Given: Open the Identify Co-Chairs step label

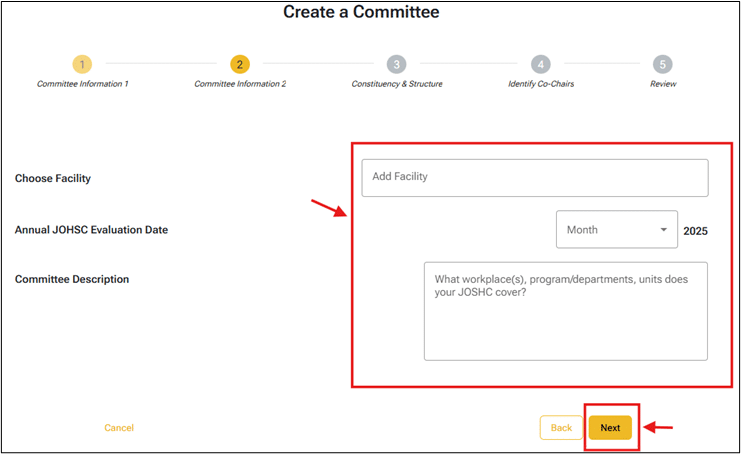Looking at the screenshot, I should click(541, 84).
